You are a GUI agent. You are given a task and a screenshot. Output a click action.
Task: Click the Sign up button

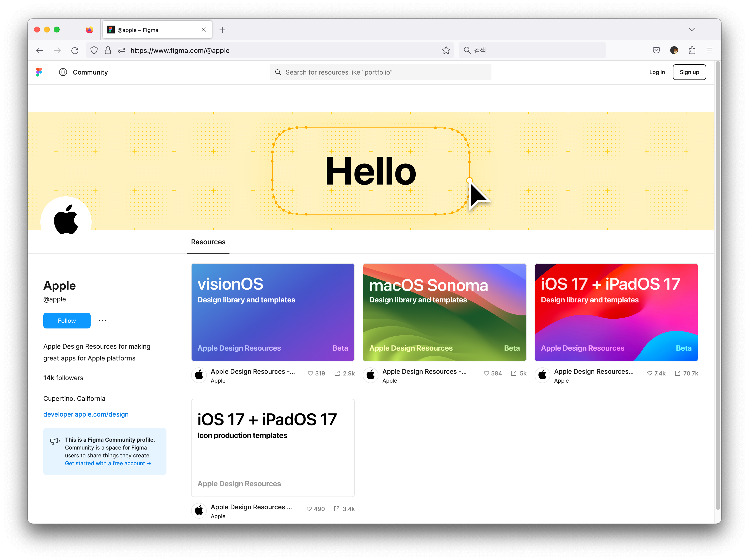[689, 72]
